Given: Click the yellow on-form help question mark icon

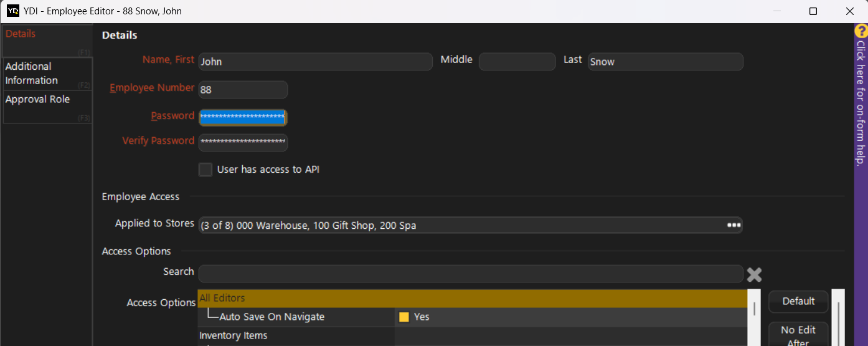Looking at the screenshot, I should pyautogui.click(x=861, y=31).
